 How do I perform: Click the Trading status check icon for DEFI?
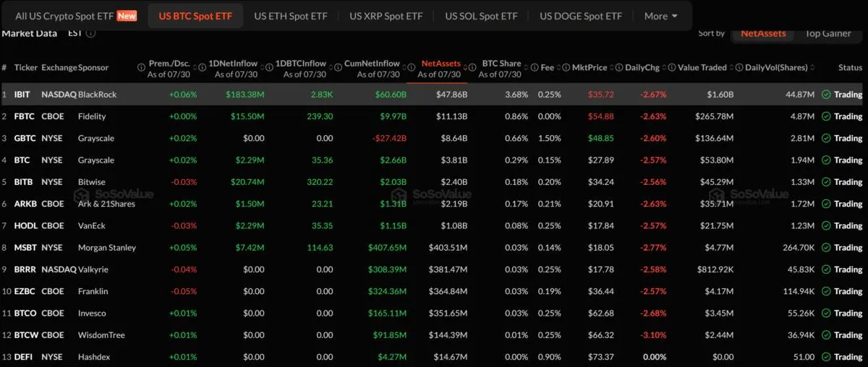[x=825, y=357]
